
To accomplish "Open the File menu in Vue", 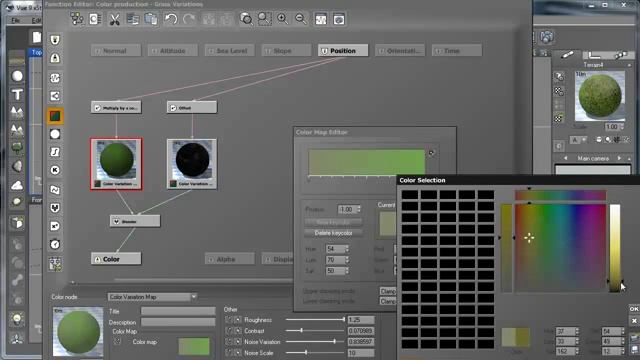I will click(x=16, y=20).
